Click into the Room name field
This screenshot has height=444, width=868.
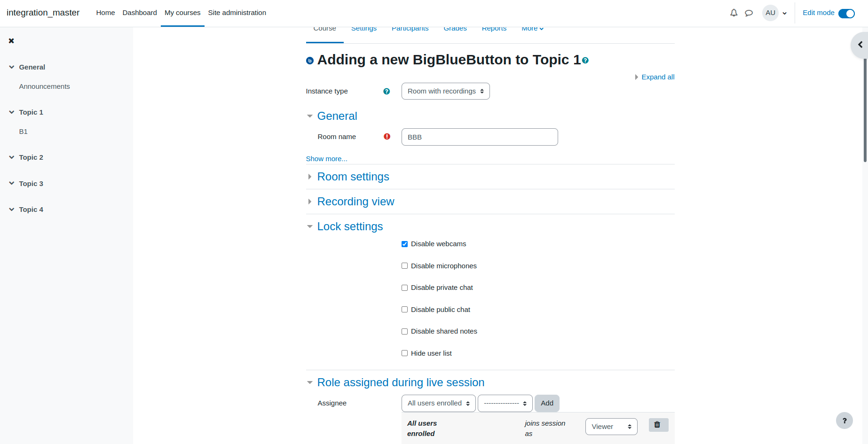480,137
